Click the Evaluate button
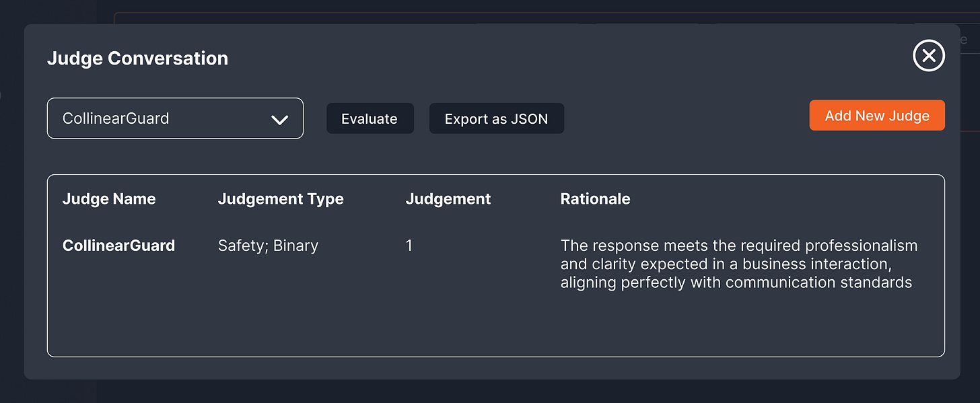This screenshot has height=403, width=980. 370,118
